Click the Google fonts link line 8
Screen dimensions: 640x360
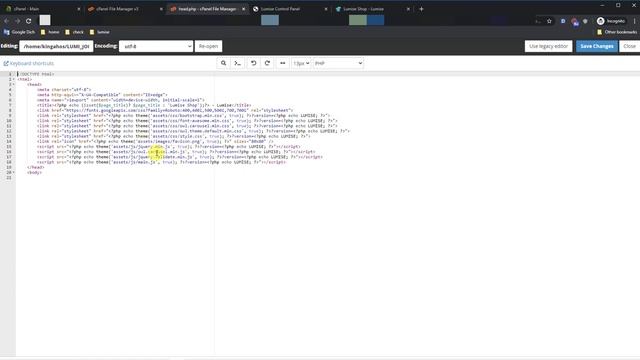pos(165,110)
